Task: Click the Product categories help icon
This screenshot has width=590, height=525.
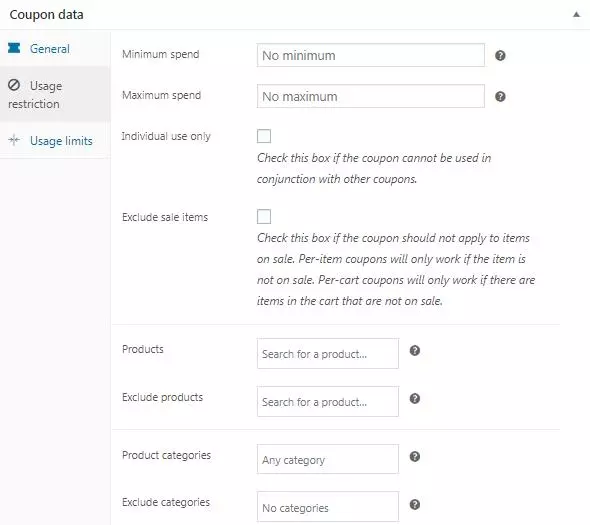Action: click(x=415, y=457)
